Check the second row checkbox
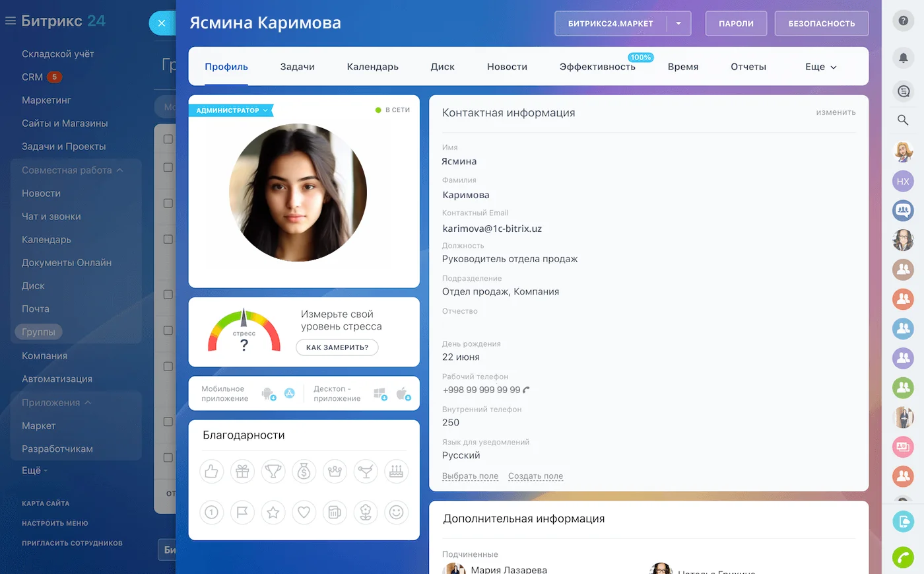Screen dimensions: 924x574 [168, 168]
